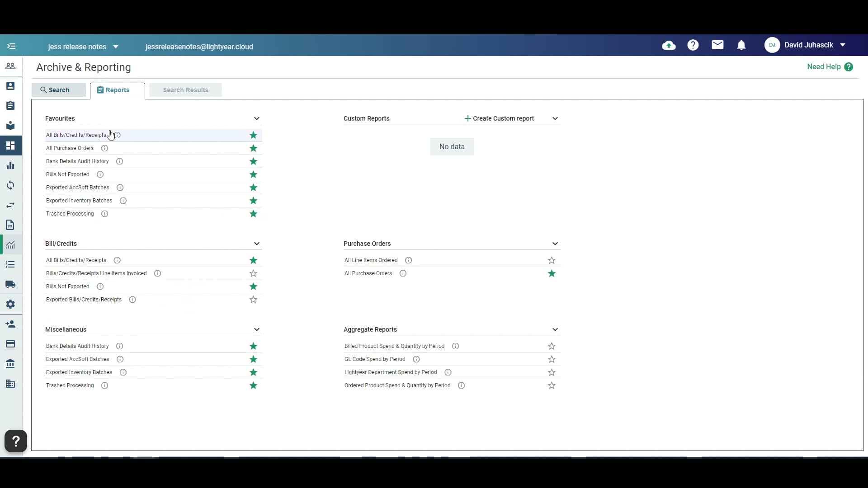Open the bank icon in the sidebar

pyautogui.click(x=10, y=364)
